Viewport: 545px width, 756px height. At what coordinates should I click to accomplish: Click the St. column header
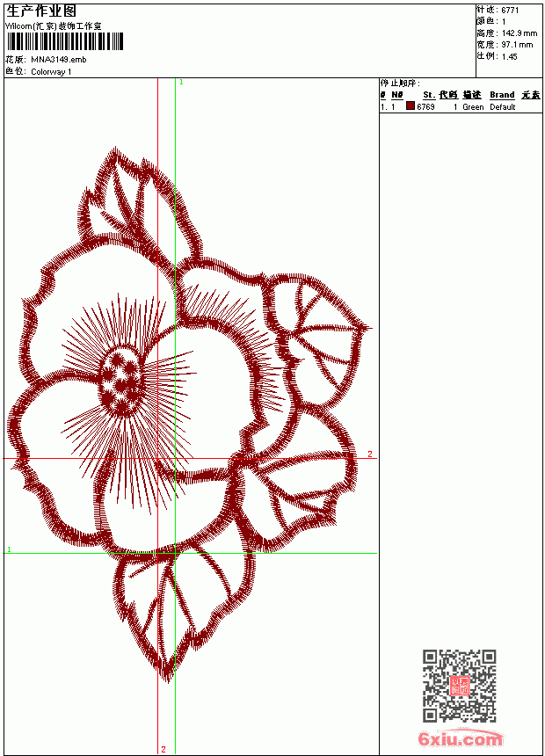(429, 95)
